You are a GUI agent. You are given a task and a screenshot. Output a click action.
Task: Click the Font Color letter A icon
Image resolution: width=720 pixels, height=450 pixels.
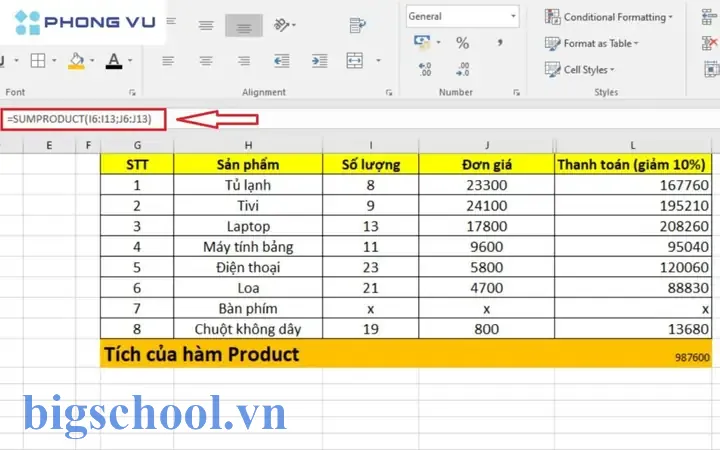(114, 60)
